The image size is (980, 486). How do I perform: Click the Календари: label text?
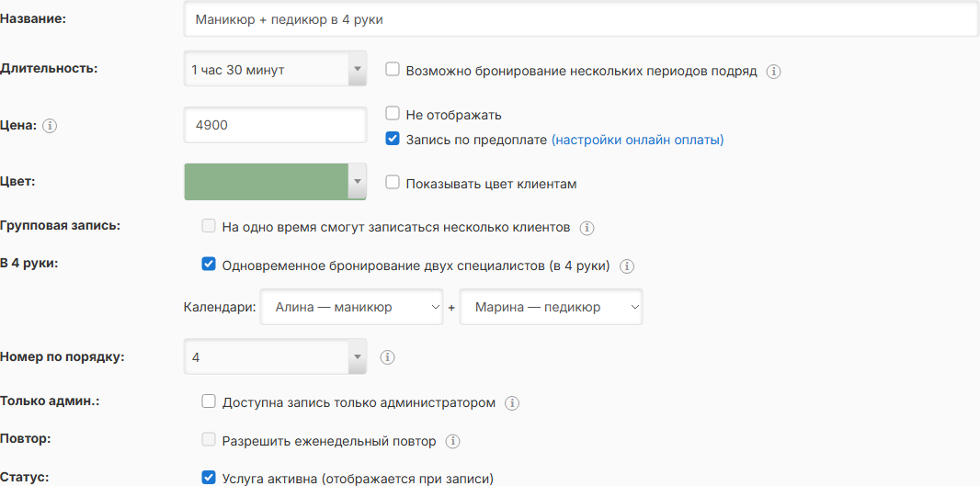(x=220, y=308)
